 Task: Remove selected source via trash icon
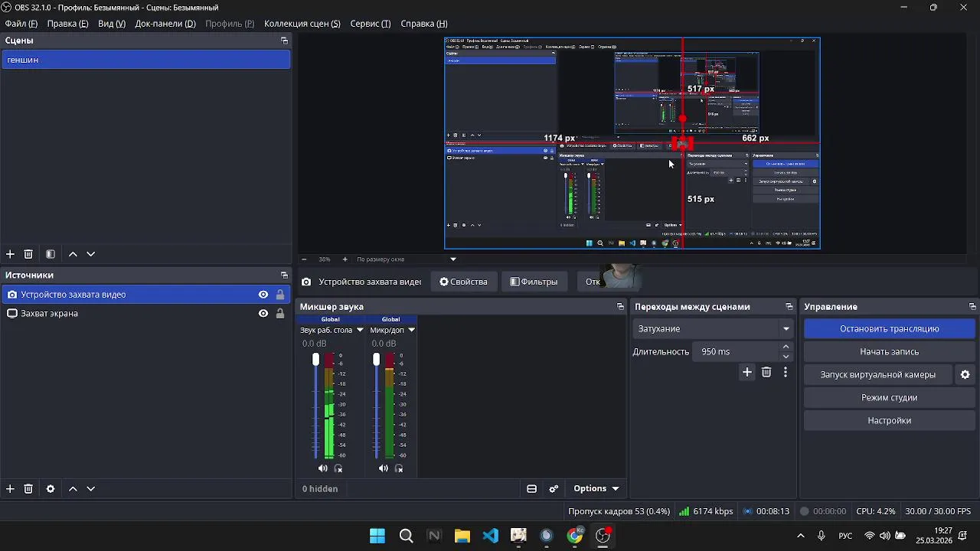[28, 488]
